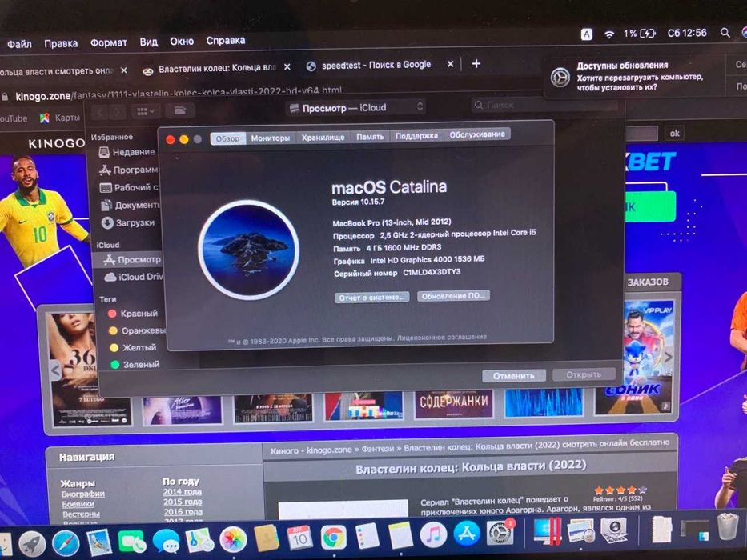Click the input source indicator icon
The width and height of the screenshot is (747, 560).
coord(586,34)
